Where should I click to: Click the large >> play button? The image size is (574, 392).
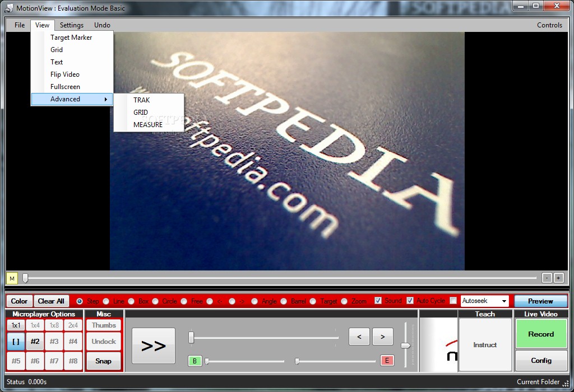tap(154, 346)
